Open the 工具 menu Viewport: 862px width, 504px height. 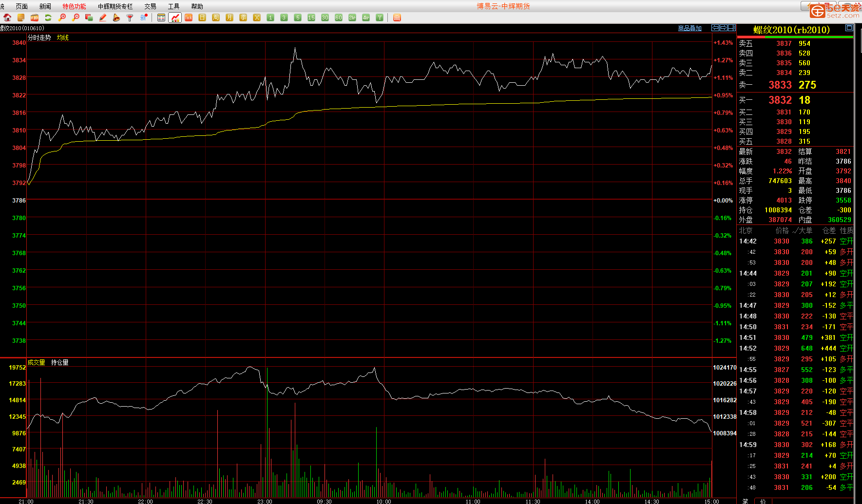click(x=173, y=6)
